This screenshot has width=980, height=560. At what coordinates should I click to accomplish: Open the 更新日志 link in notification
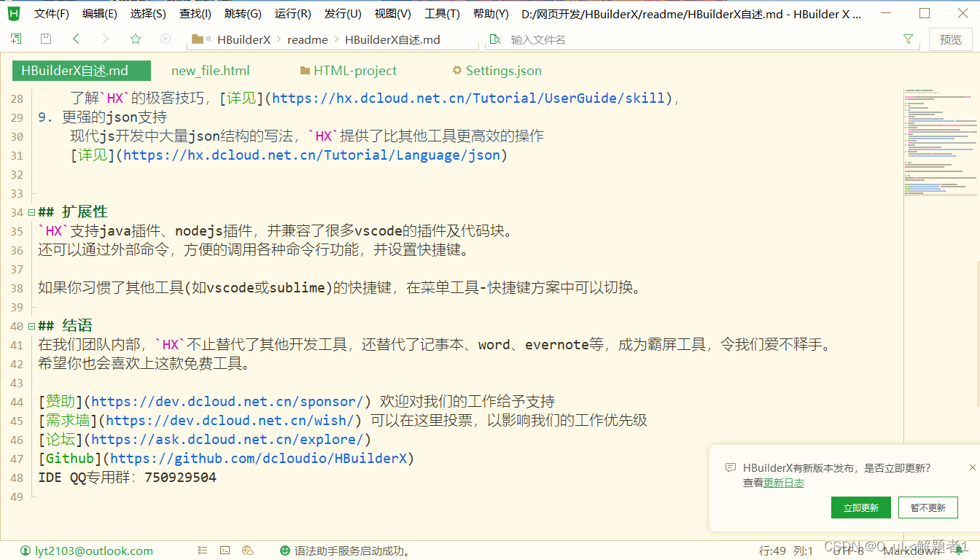tap(784, 483)
